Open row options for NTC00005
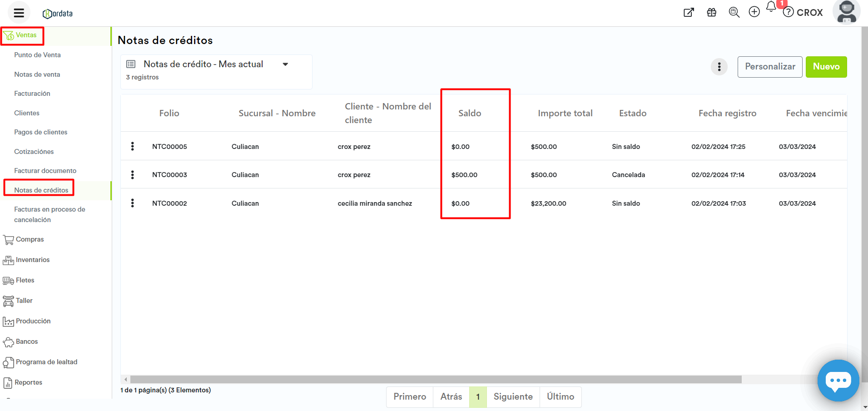The width and height of the screenshot is (868, 411). point(132,146)
